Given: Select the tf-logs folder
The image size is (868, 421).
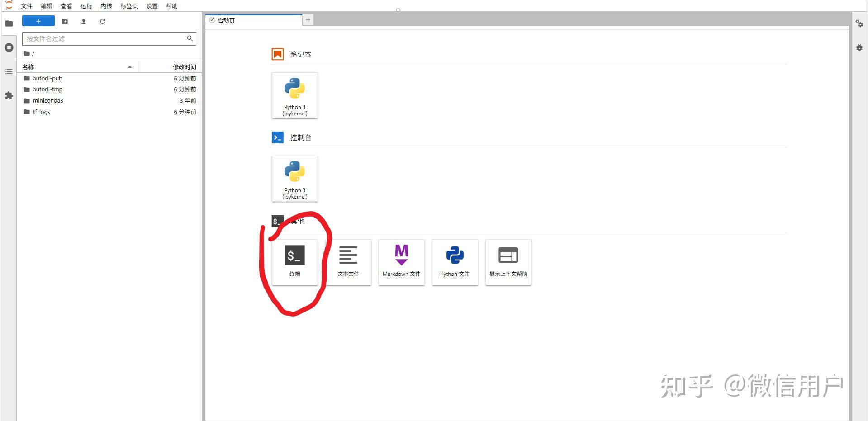Looking at the screenshot, I should pos(109,112).
